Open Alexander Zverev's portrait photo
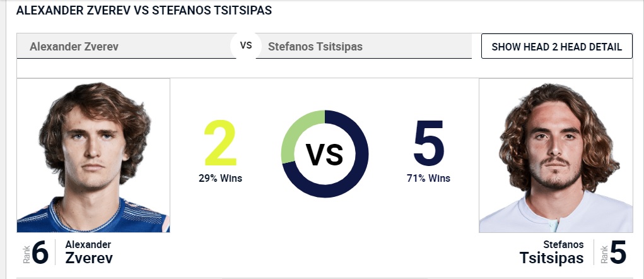 tap(93, 155)
